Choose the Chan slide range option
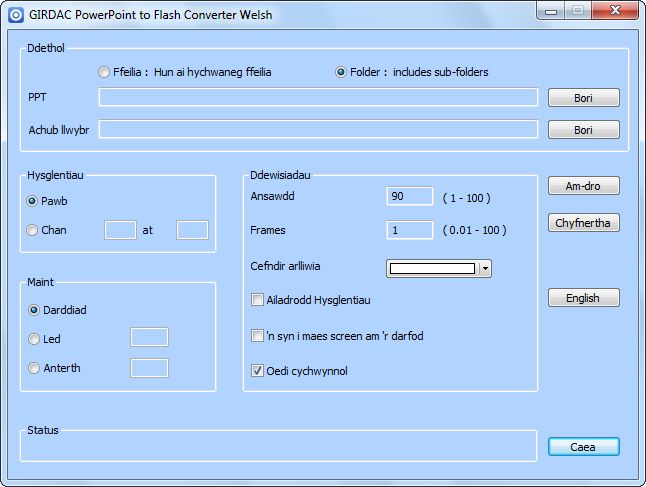The height and width of the screenshot is (487, 646). (32, 230)
